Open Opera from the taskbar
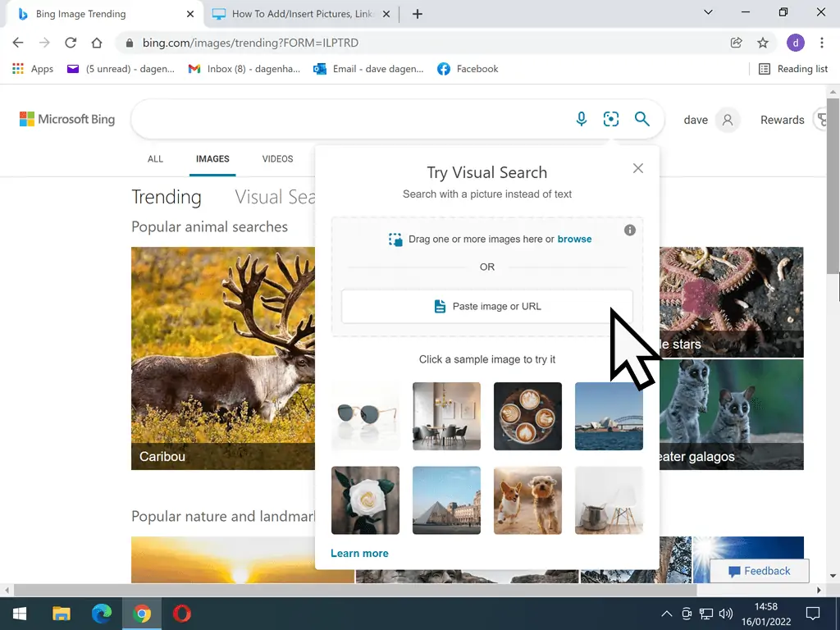 pos(181,613)
